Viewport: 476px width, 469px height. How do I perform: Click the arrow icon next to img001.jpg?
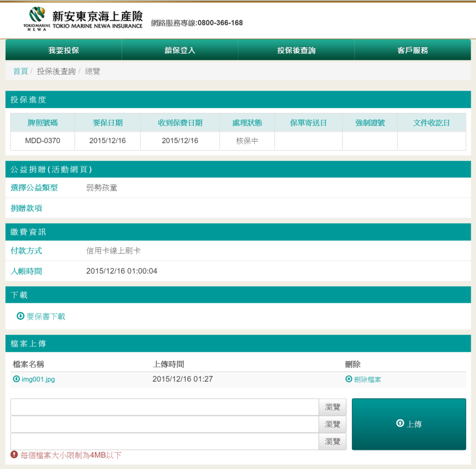[x=17, y=379]
